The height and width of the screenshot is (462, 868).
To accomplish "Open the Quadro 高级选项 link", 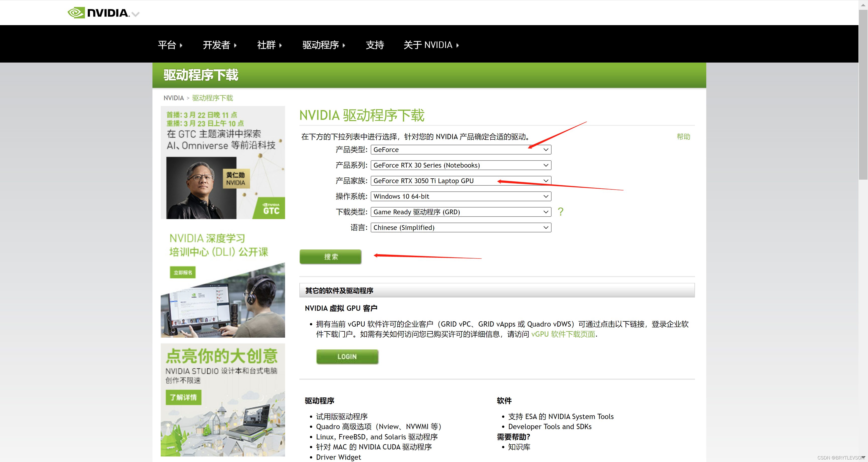I will pyautogui.click(x=379, y=427).
